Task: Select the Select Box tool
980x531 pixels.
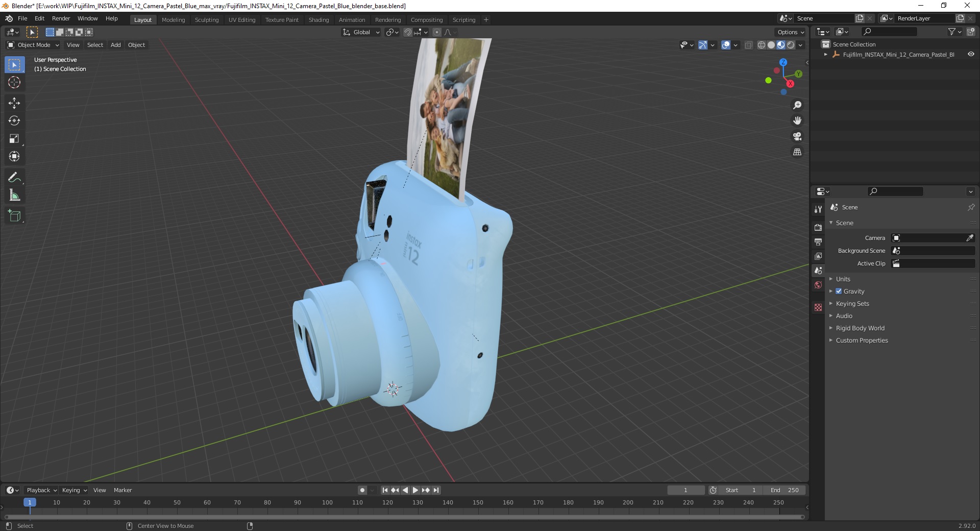Action: tap(14, 65)
